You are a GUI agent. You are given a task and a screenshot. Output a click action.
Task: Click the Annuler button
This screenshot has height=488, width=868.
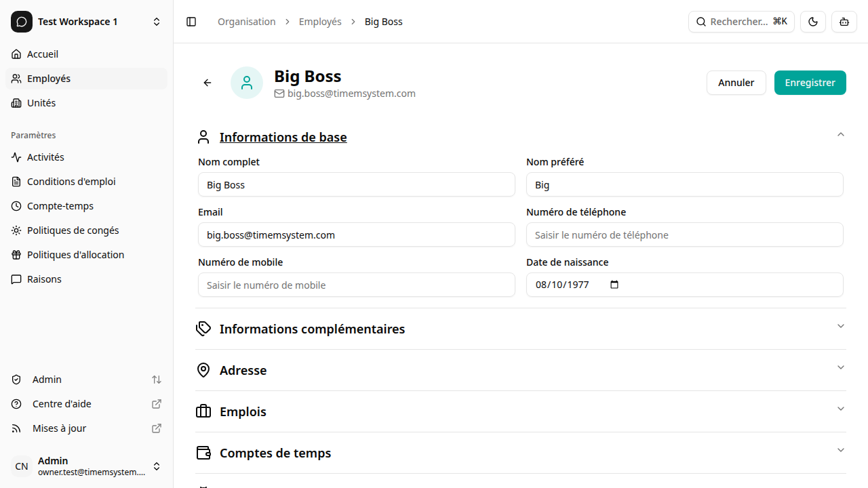736,82
